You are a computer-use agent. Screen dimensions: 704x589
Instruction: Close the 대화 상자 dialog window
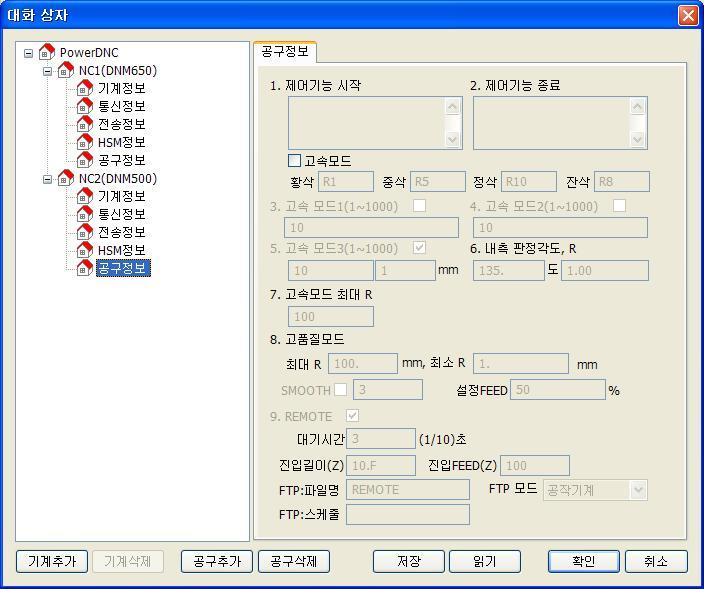[688, 15]
